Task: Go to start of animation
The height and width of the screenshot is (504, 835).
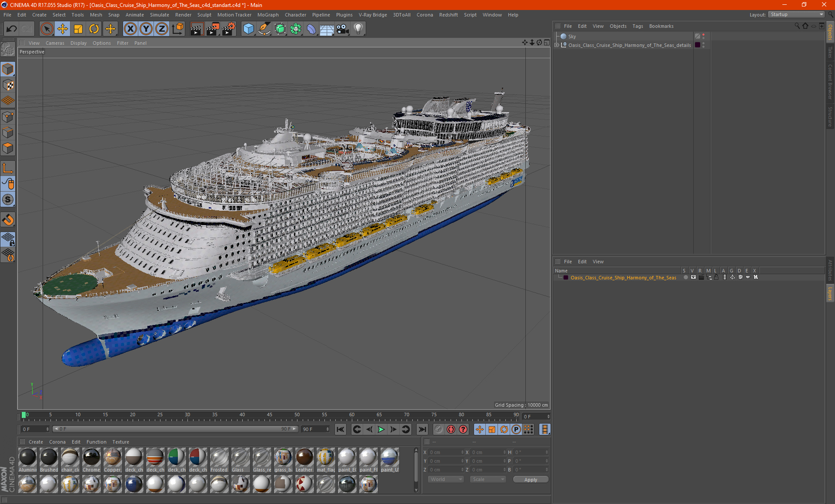Action: (x=340, y=429)
